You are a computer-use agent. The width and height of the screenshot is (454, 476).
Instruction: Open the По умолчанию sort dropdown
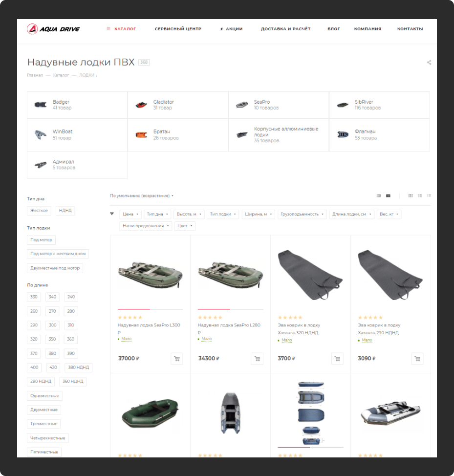pos(141,196)
